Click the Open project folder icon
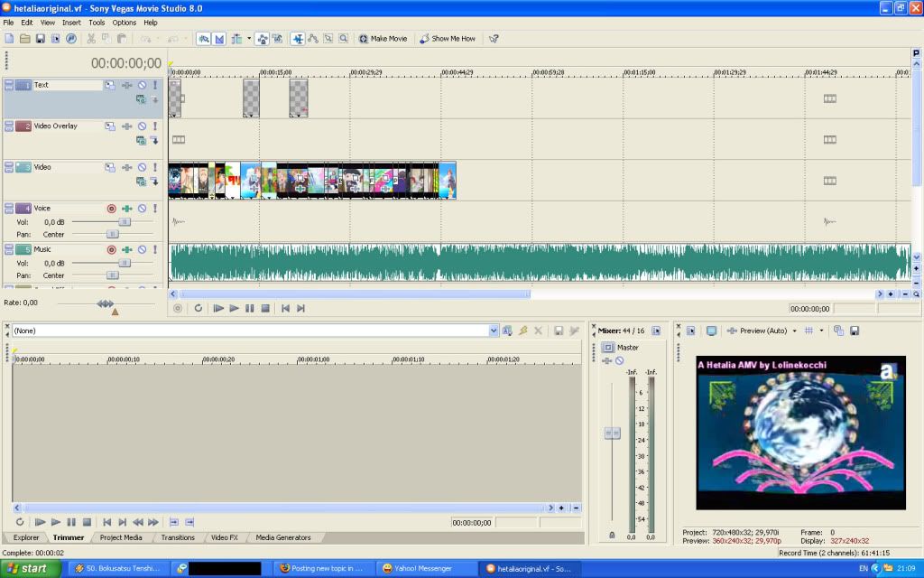 [x=25, y=39]
